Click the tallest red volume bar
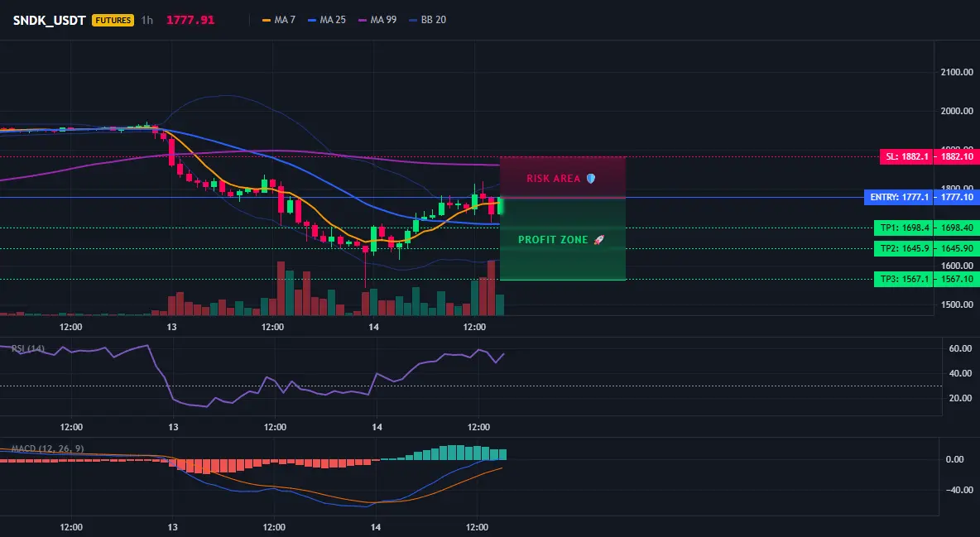 pos(492,288)
